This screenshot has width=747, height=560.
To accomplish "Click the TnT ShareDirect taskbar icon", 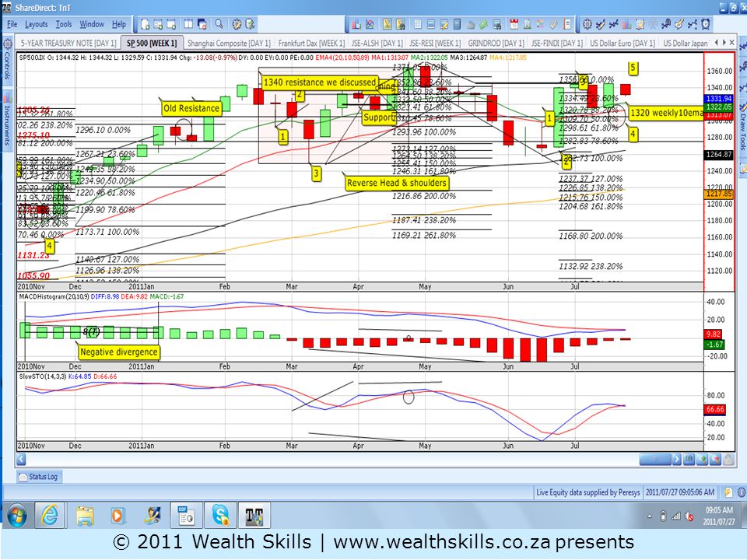I will pyautogui.click(x=254, y=515).
